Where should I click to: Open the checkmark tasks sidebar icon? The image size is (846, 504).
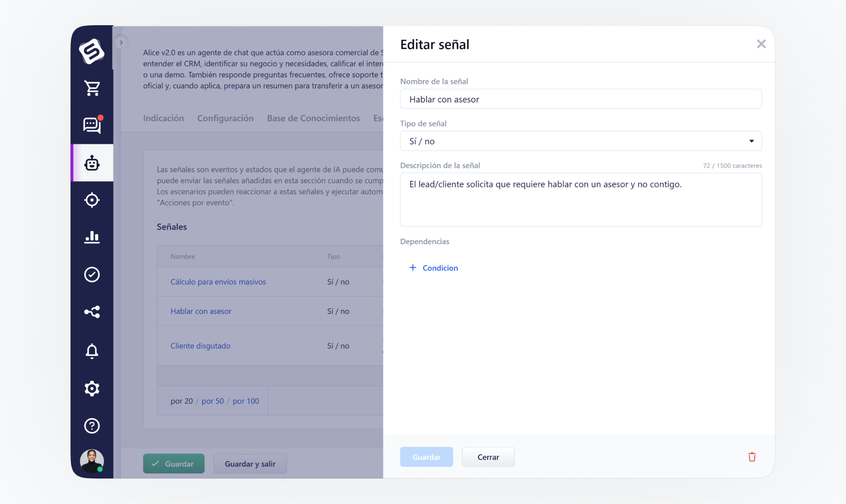[x=92, y=274]
